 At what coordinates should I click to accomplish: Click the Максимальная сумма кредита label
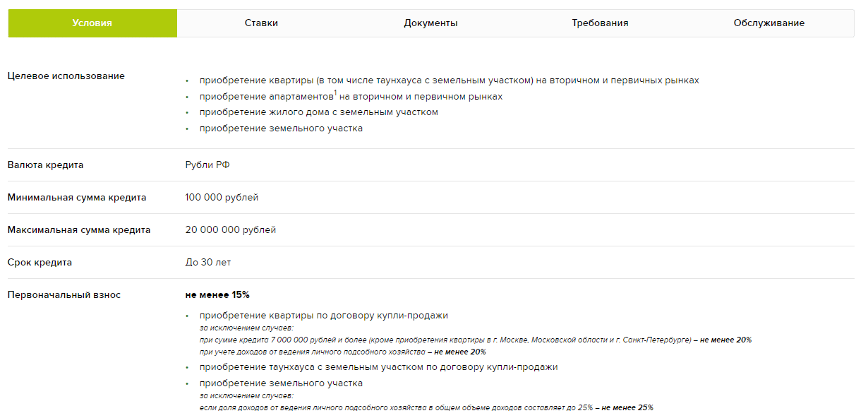(x=78, y=230)
